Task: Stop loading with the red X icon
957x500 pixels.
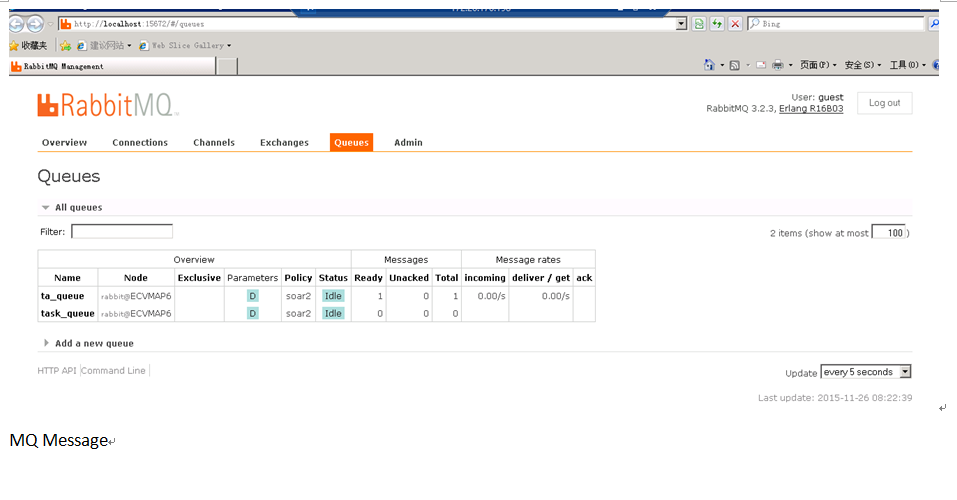Action: pos(735,24)
